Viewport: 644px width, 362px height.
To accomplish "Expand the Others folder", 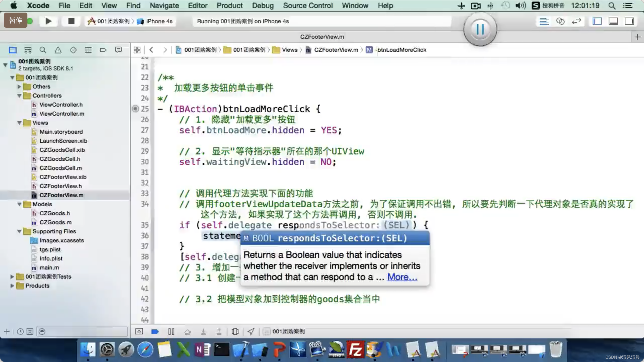I will click(19, 86).
